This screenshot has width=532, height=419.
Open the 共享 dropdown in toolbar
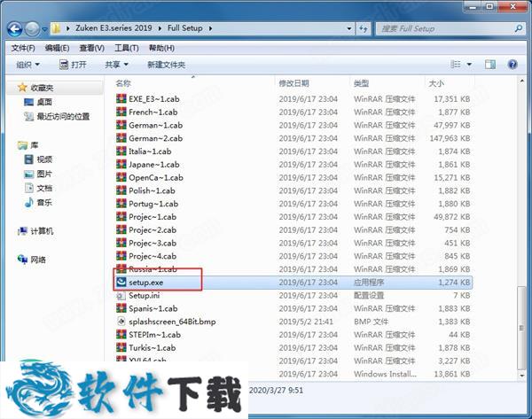point(116,65)
